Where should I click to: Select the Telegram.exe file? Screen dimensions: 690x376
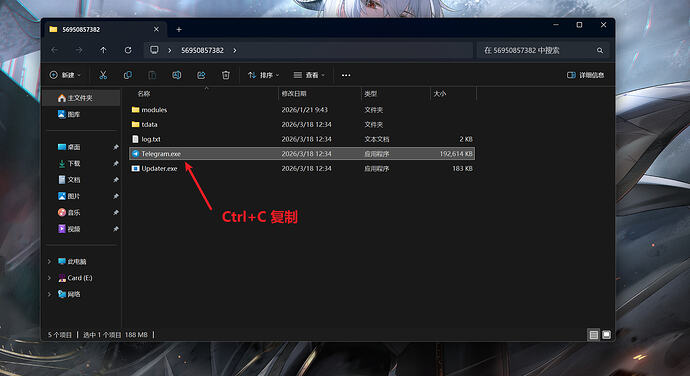(x=302, y=154)
